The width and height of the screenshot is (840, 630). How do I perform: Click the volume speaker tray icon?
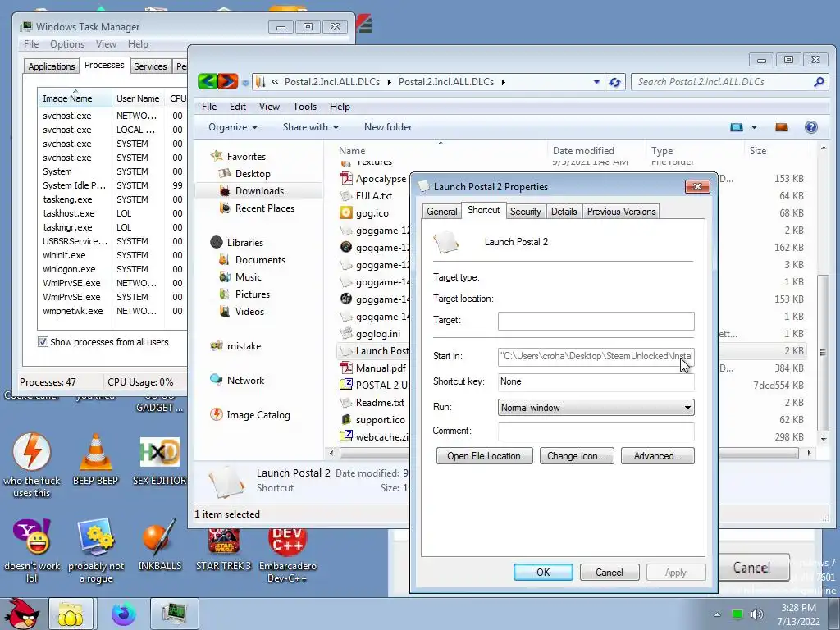756,614
